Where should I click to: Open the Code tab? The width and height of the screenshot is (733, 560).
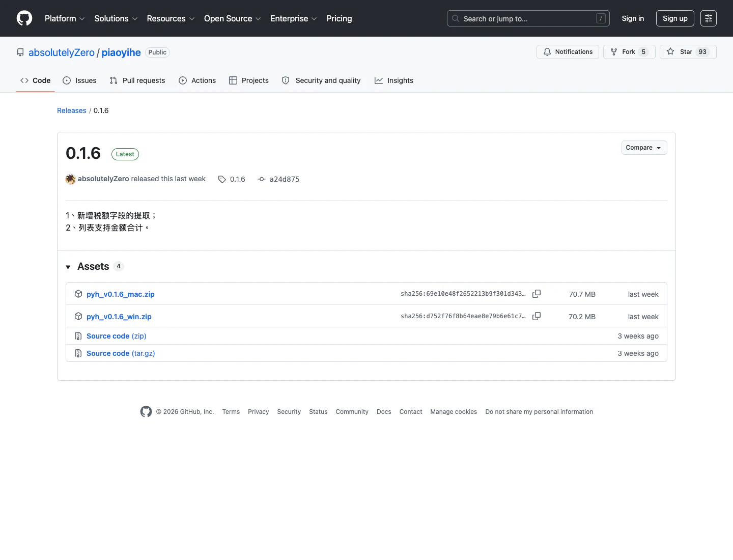click(x=35, y=80)
